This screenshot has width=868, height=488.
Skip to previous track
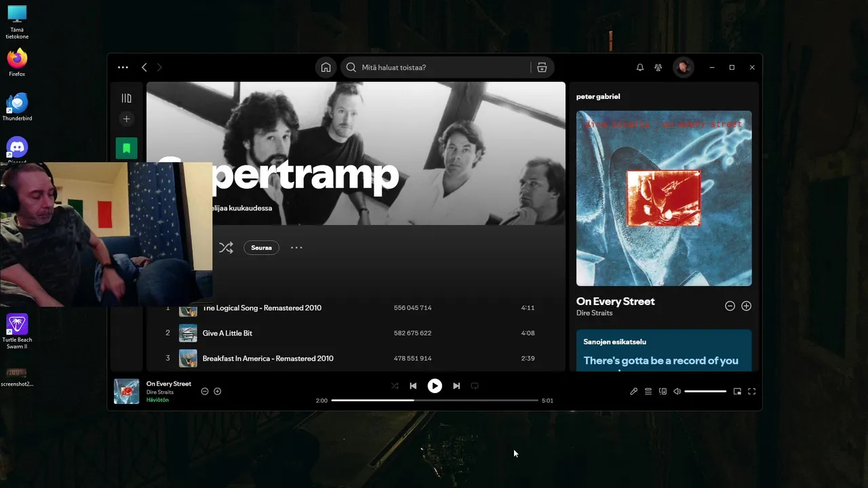413,386
